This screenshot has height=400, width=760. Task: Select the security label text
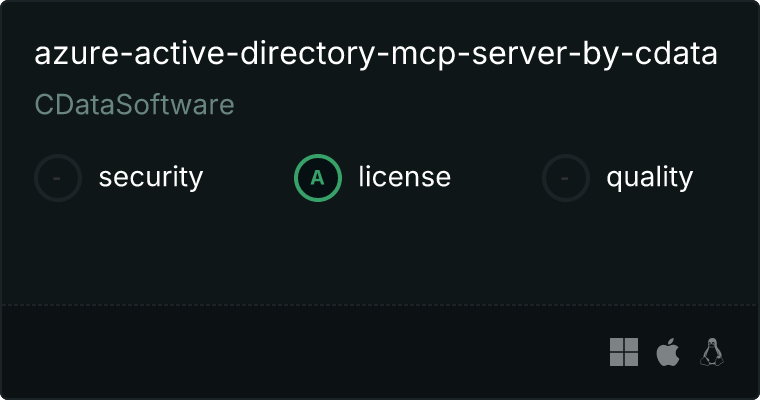pos(150,178)
